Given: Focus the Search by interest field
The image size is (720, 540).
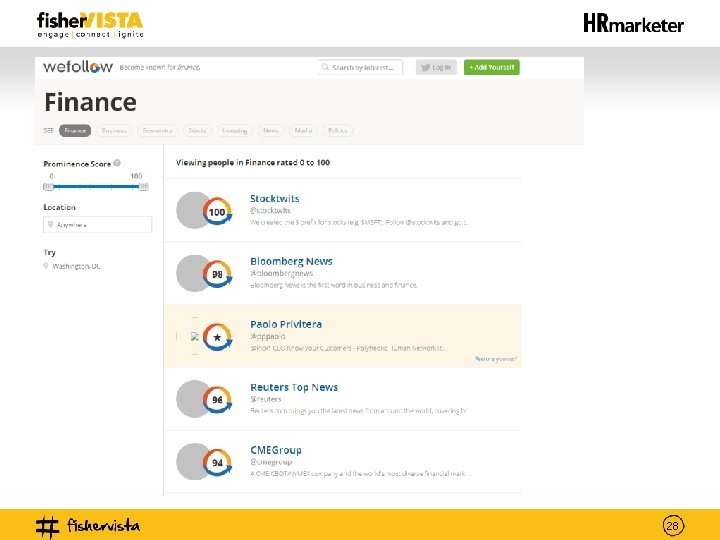Looking at the screenshot, I should point(360,67).
